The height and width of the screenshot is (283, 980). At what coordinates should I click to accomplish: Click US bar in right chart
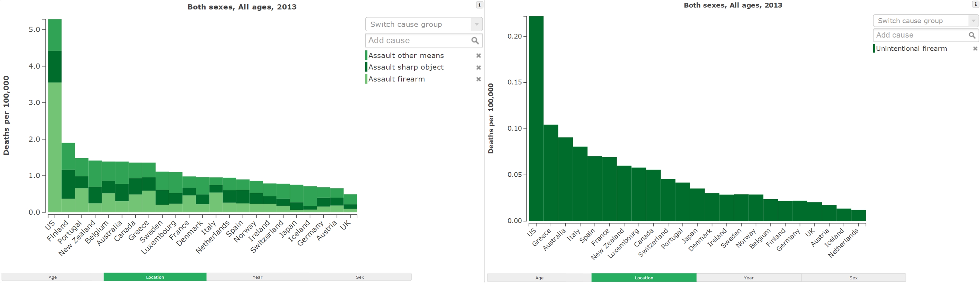(x=536, y=118)
